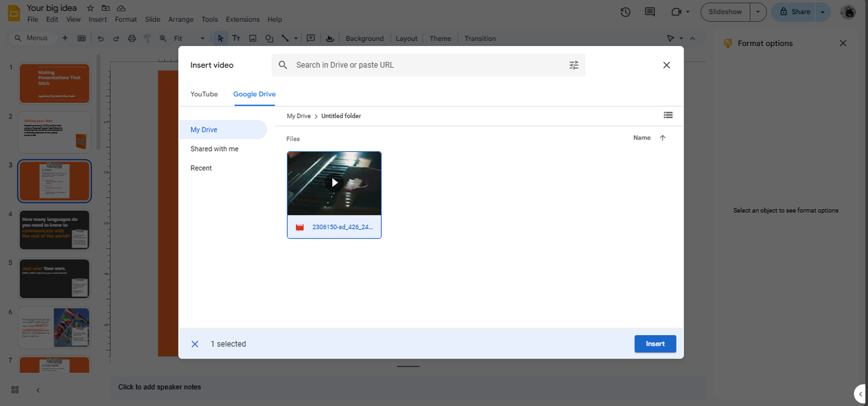Screen dimensions: 868x406
Task: Open the Fit zoom dropdown
Action: point(189,39)
